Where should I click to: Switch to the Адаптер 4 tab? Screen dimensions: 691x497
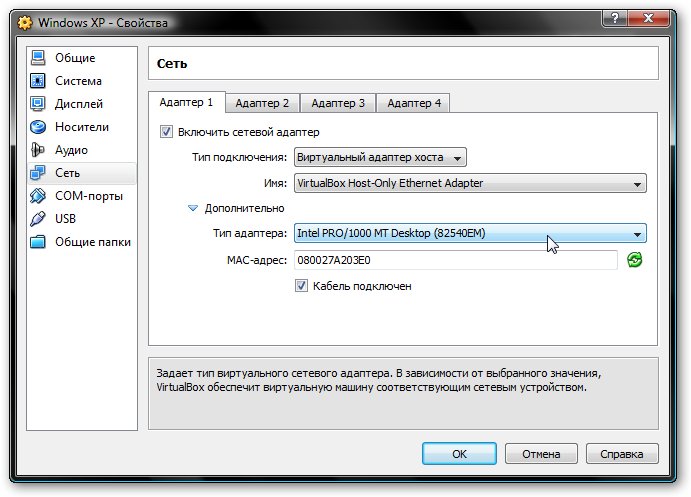(x=414, y=103)
